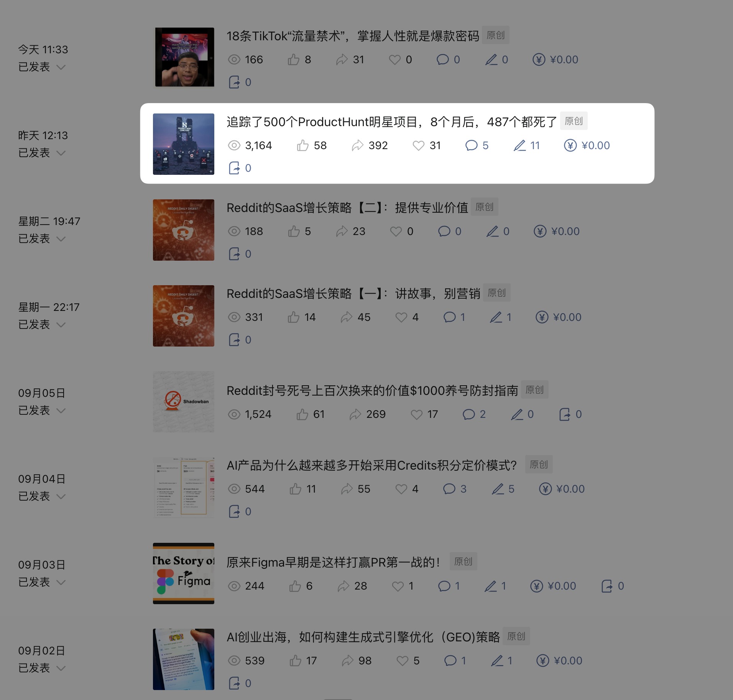Click the yen reward icon of ProductHunt article
The image size is (733, 700).
(570, 146)
